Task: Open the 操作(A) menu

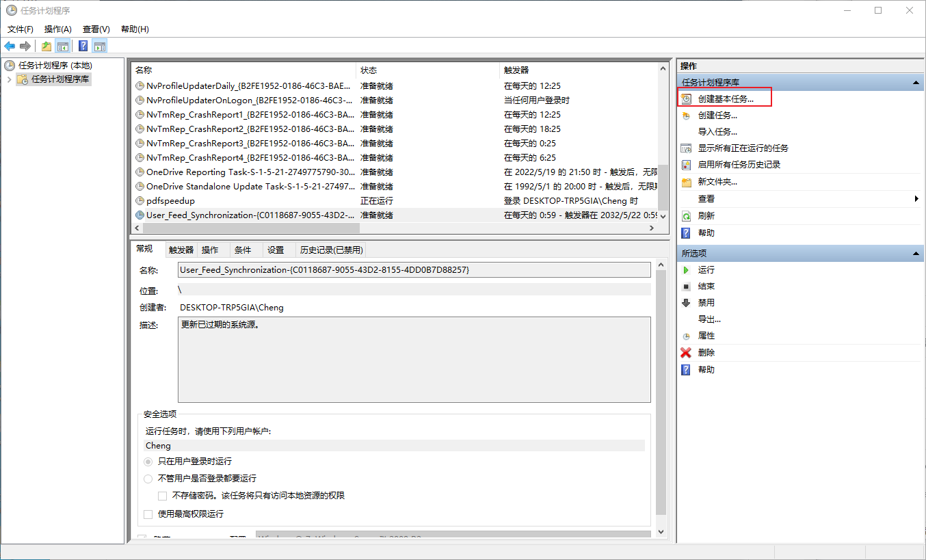Action: coord(57,29)
